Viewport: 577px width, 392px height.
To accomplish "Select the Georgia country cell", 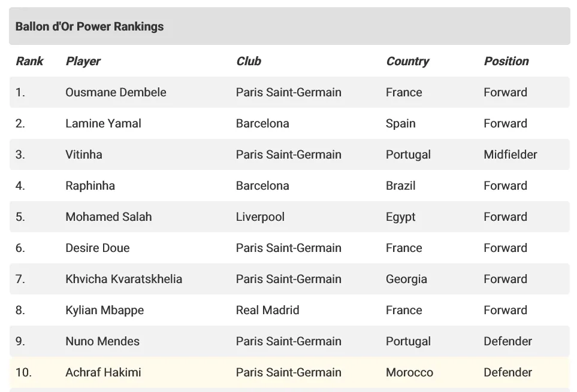I will (406, 279).
